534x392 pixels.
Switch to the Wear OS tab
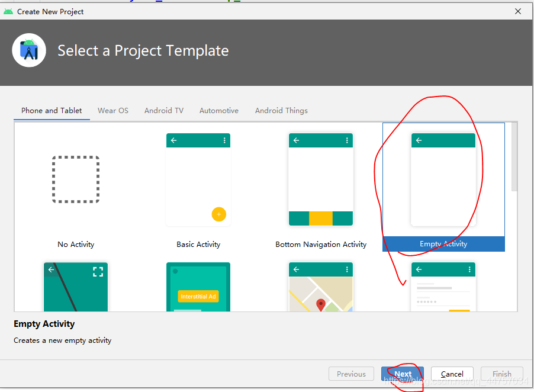112,110
